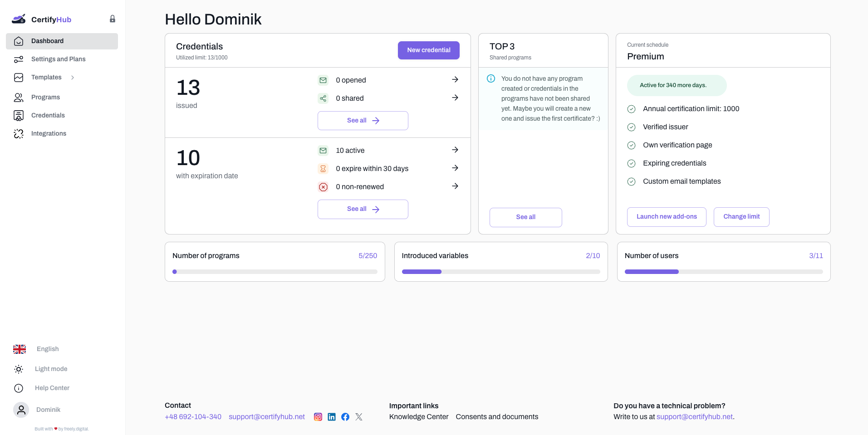Open the Programs menu item
The width and height of the screenshot is (868, 435).
45,97
